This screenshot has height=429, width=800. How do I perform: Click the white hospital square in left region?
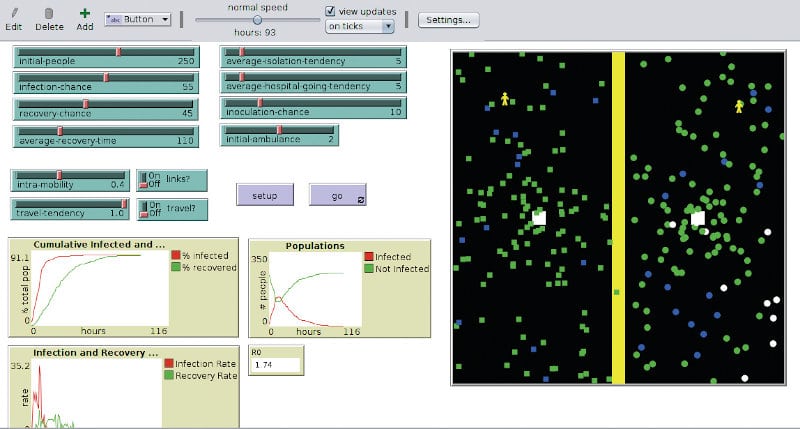click(539, 217)
